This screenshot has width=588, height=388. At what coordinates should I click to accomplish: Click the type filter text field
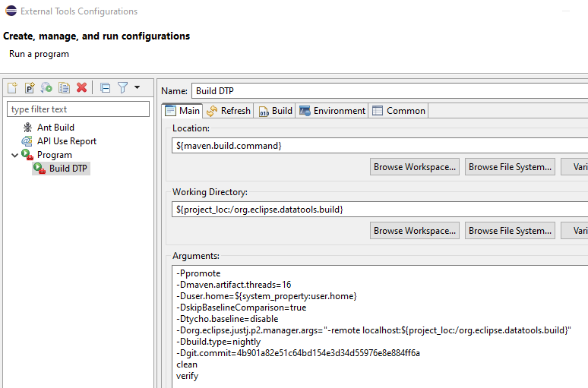78,109
